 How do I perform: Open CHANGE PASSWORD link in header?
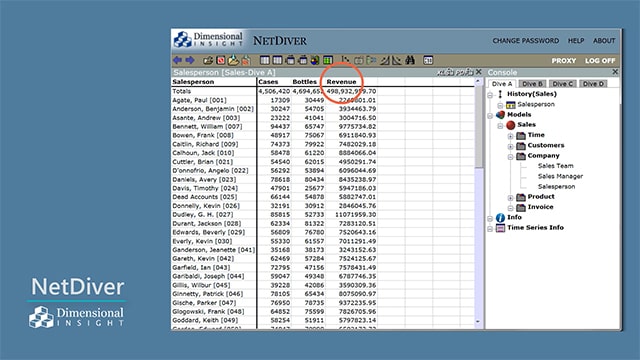pyautogui.click(x=526, y=41)
